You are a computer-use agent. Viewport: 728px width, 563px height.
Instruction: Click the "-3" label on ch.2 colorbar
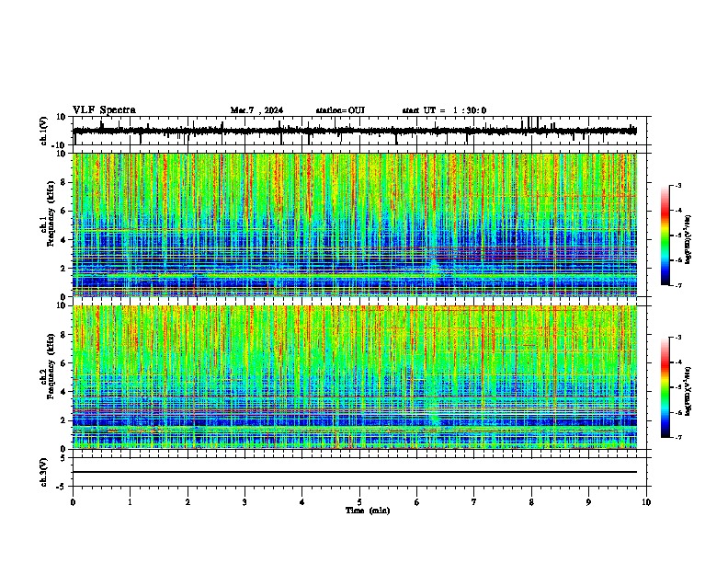coord(678,338)
